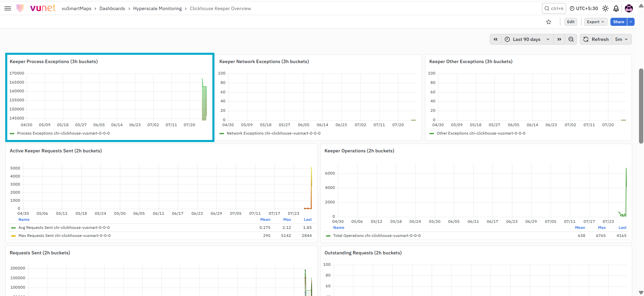This screenshot has width=644, height=296.
Task: Expand the 5m refresh interval dropdown
Action: [622, 39]
